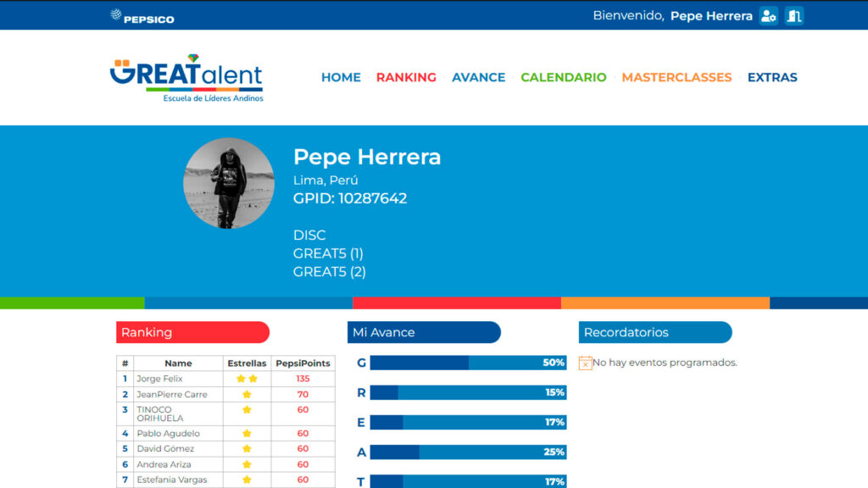Open the user profile settings icon

768,16
